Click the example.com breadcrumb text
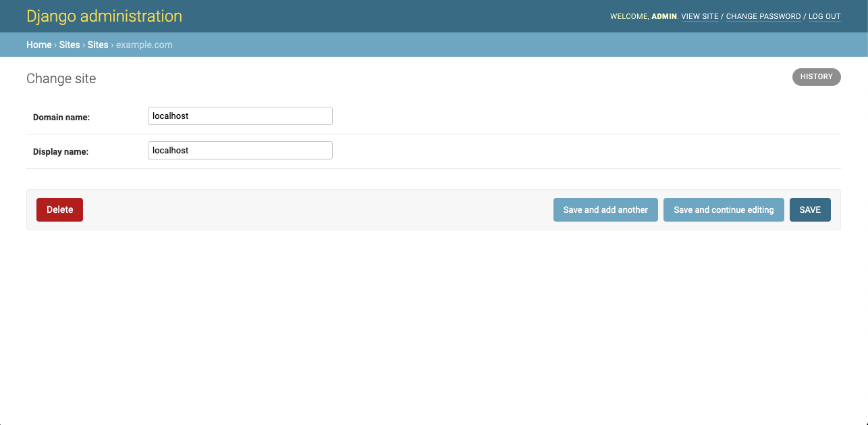Screen dimensions: 868x425 pyautogui.click(x=144, y=45)
